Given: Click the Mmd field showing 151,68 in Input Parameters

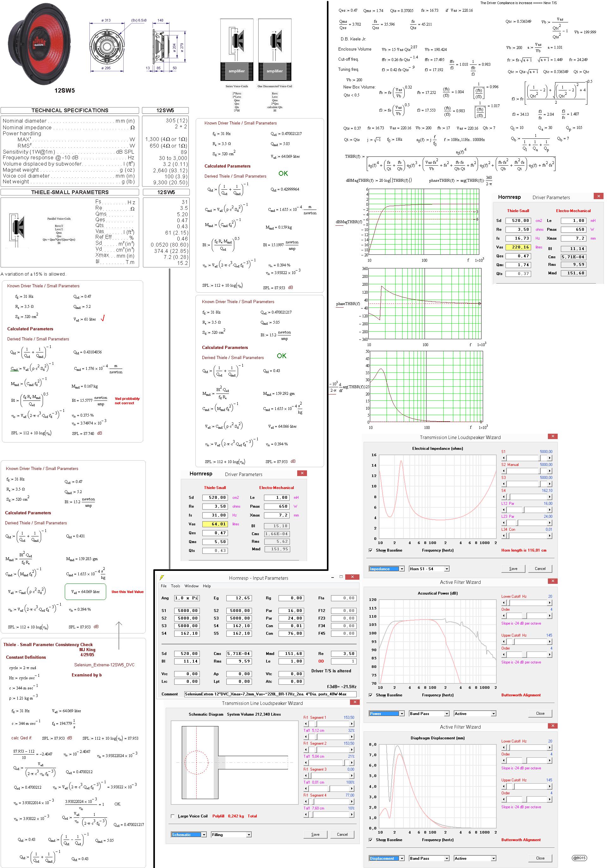Looking at the screenshot, I should 291,654.
